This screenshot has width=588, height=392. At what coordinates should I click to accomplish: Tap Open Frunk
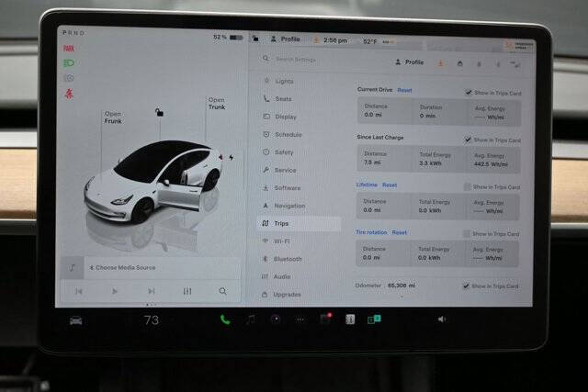[113, 118]
